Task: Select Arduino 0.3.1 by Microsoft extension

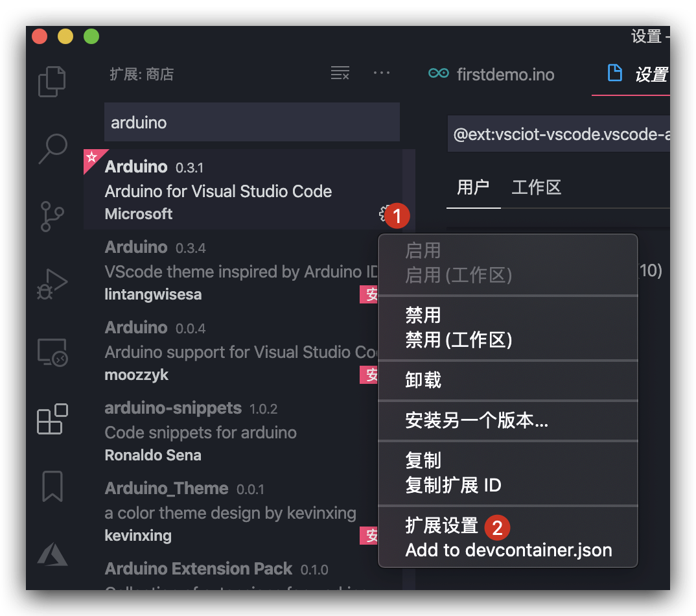Action: [x=243, y=189]
